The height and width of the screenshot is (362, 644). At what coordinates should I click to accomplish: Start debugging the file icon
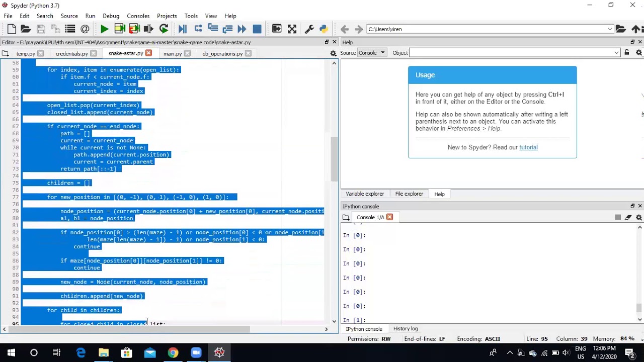pos(183,29)
